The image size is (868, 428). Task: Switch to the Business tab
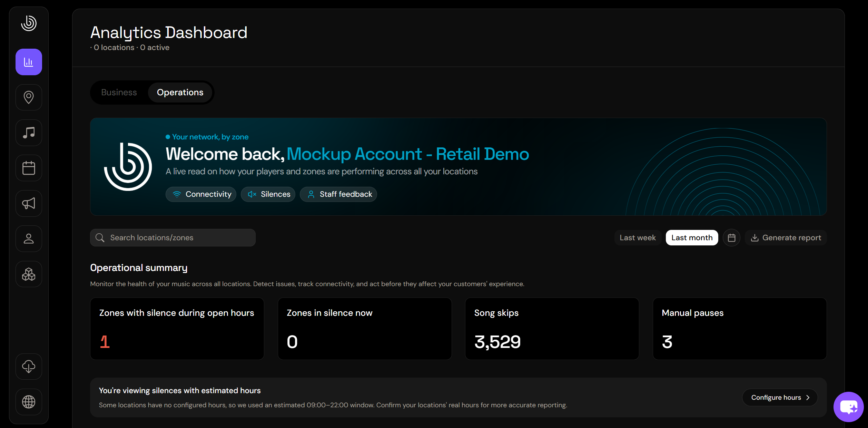(119, 93)
